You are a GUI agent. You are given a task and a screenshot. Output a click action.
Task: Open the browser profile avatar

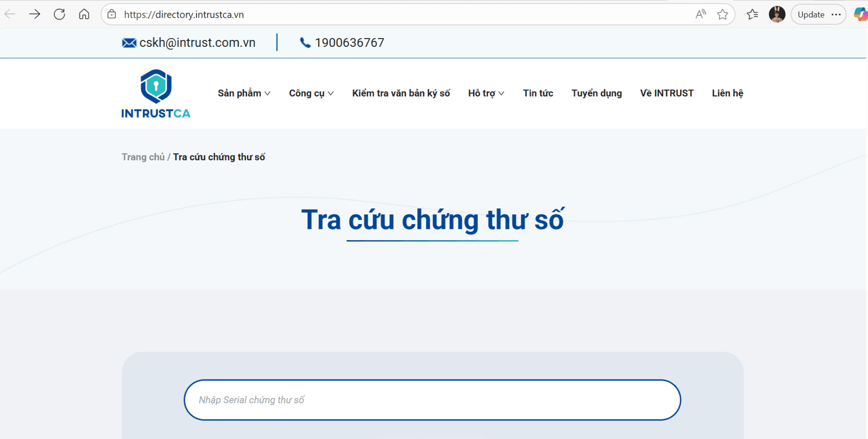pyautogui.click(x=777, y=14)
